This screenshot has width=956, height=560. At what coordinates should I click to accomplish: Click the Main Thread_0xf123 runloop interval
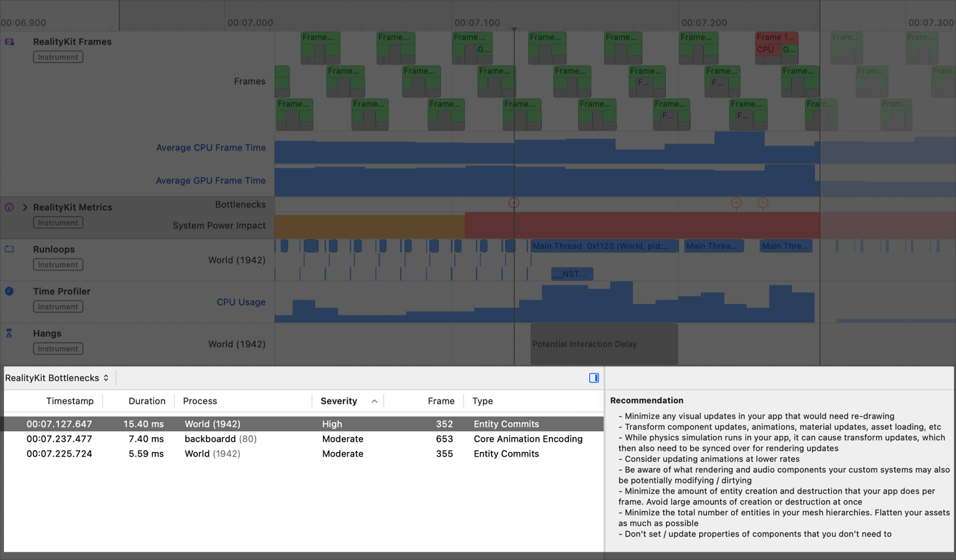tap(604, 245)
